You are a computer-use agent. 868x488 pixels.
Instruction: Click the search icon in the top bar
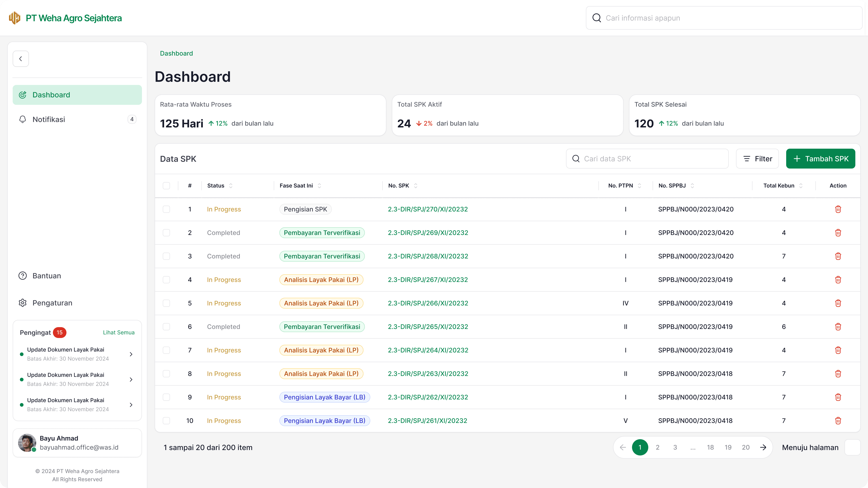(x=597, y=18)
